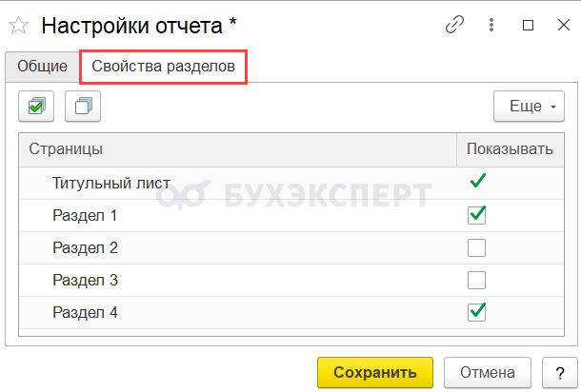Click the Отмена button
581x392 pixels.
click(x=488, y=372)
